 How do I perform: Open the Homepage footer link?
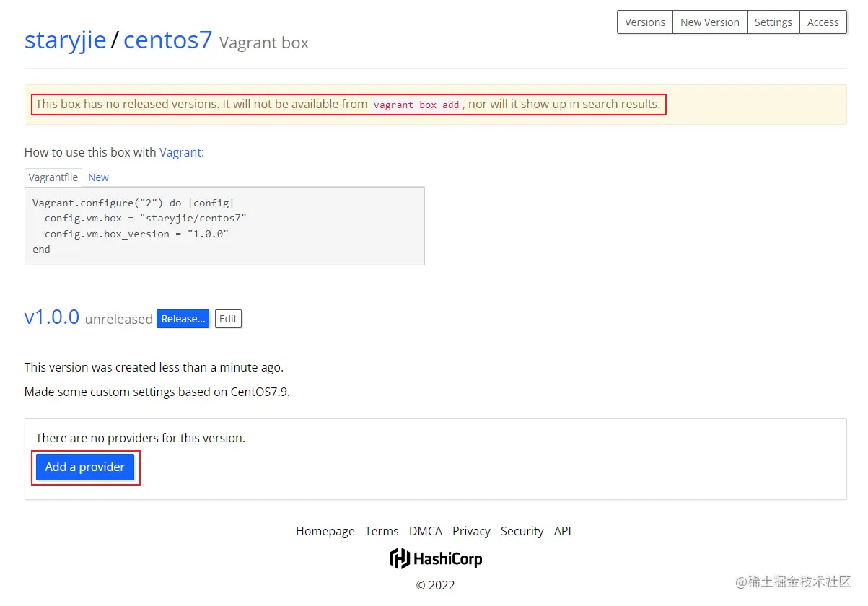(x=325, y=531)
